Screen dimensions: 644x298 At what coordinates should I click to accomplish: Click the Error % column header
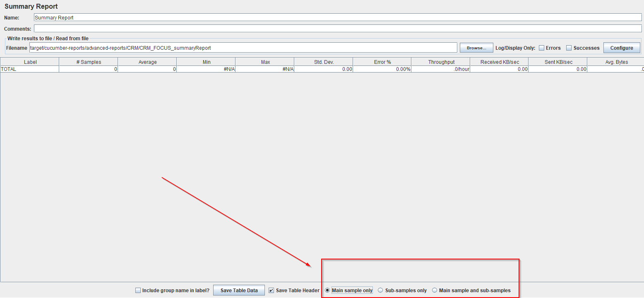(382, 62)
